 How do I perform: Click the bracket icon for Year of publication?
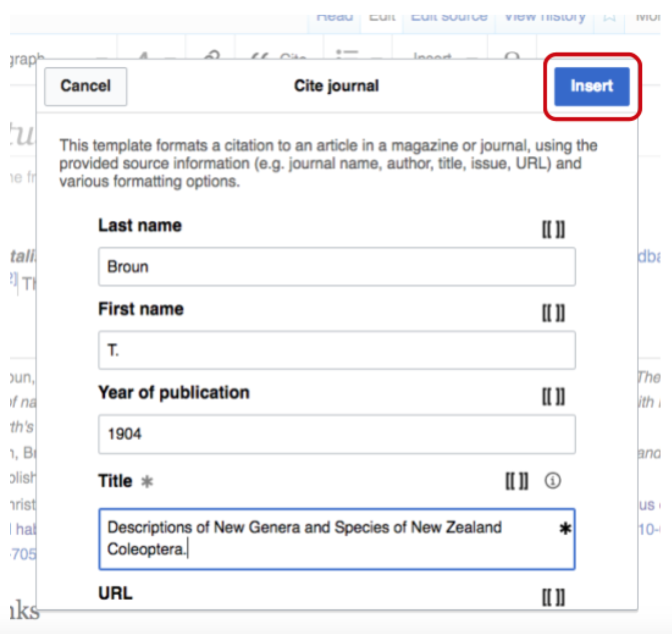[x=553, y=396]
